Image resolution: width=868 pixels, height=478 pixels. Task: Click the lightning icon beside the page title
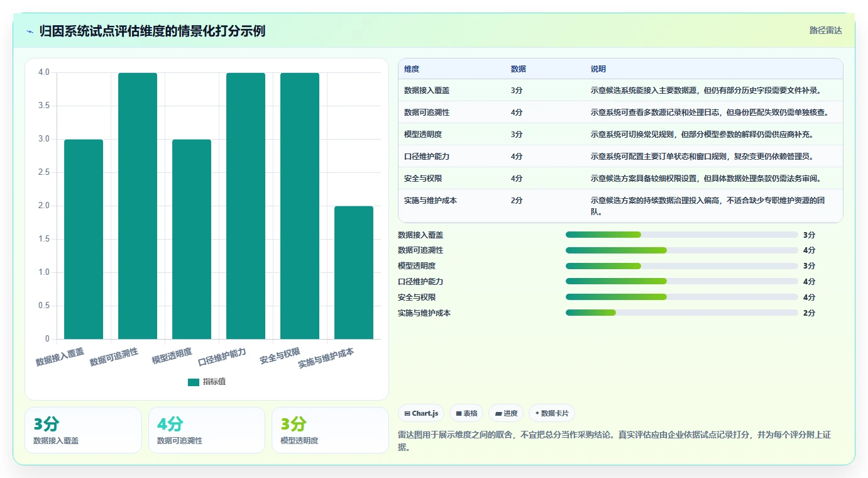click(30, 31)
